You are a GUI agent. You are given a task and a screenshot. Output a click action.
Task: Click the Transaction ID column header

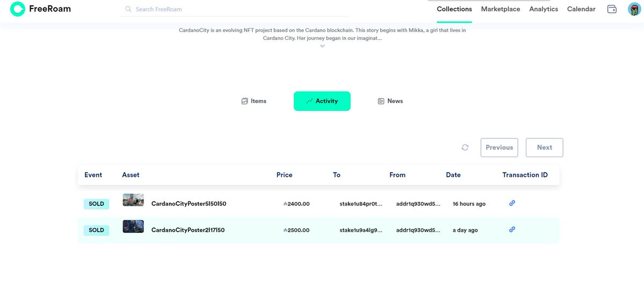(525, 175)
